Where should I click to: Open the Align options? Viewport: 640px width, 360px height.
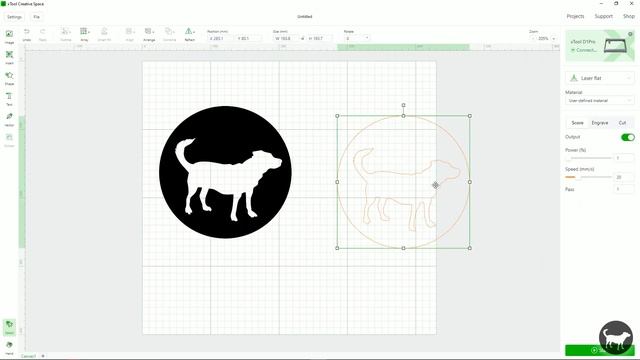click(130, 34)
